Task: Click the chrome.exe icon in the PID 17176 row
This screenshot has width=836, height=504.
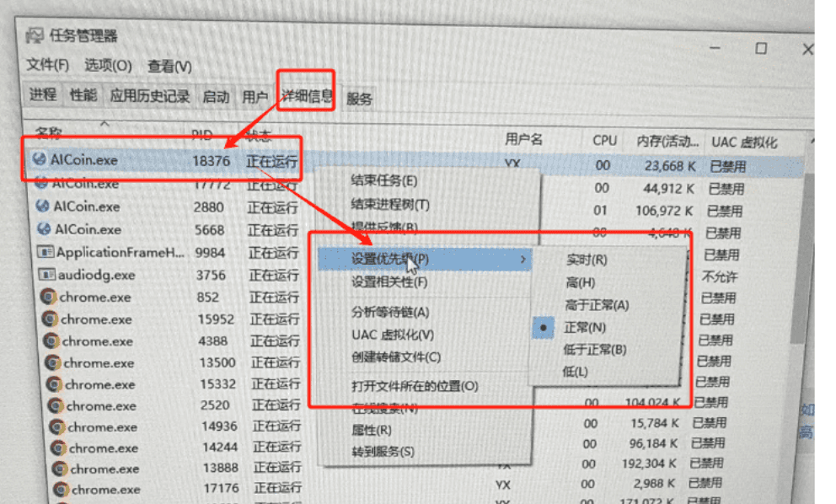Action: (x=62, y=489)
